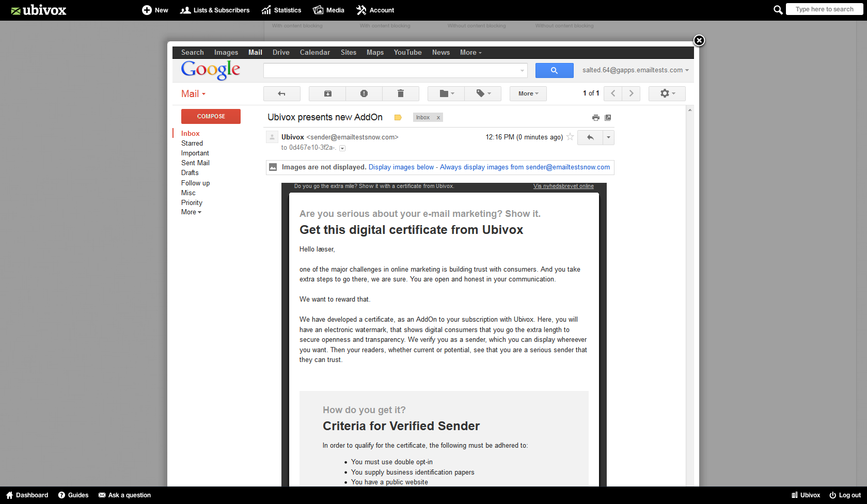Click the ubivox logo
The image size is (867, 504).
point(39,10)
